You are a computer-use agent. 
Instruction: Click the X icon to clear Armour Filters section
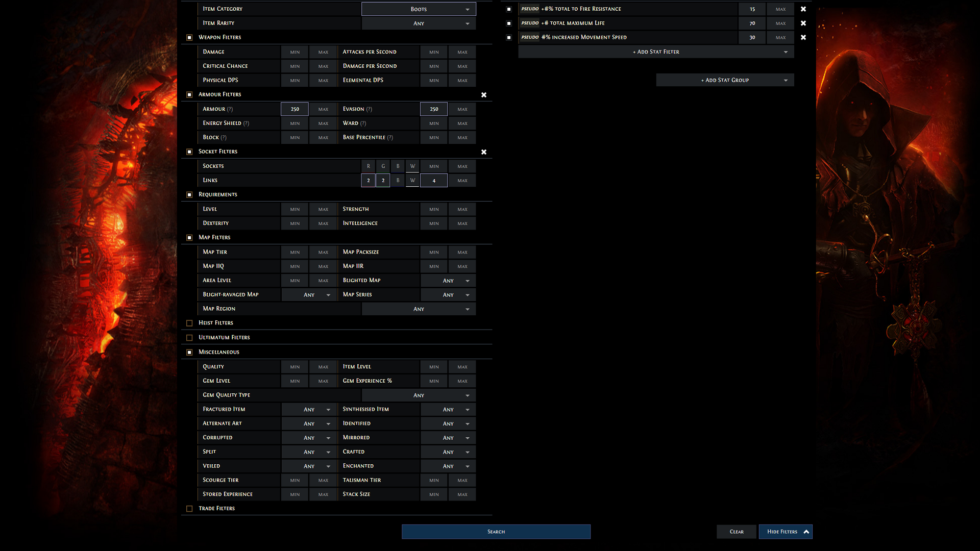tap(484, 95)
